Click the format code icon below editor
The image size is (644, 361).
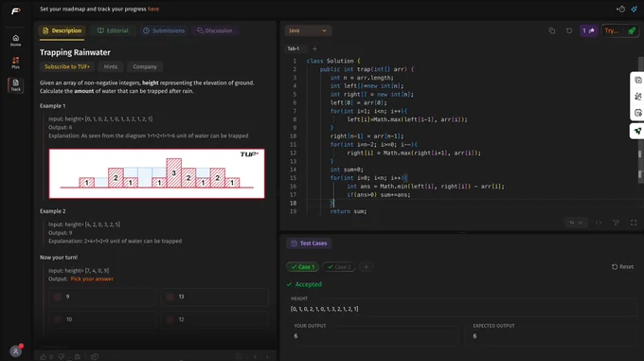[x=617, y=223]
